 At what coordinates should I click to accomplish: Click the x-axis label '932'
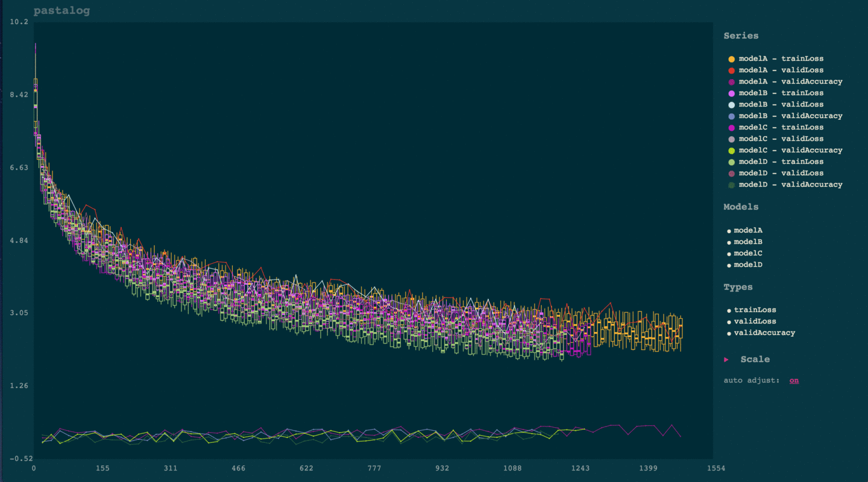tap(442, 468)
